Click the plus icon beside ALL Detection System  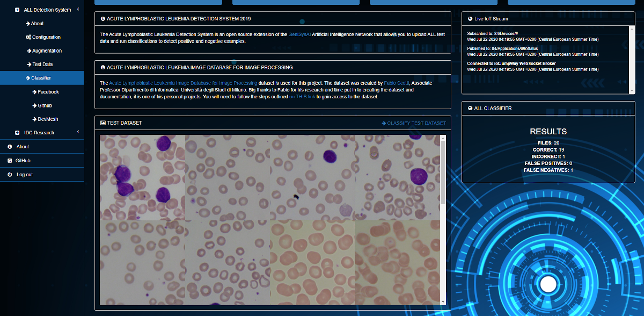pos(17,10)
